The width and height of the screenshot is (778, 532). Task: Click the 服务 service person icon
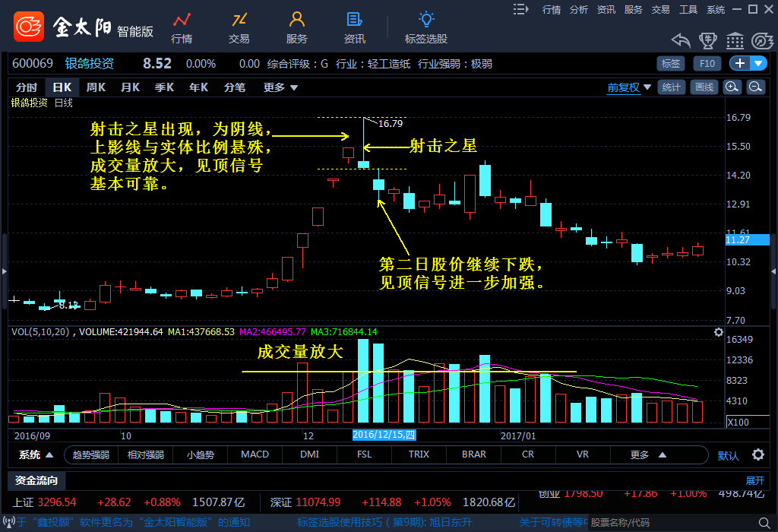tap(297, 27)
